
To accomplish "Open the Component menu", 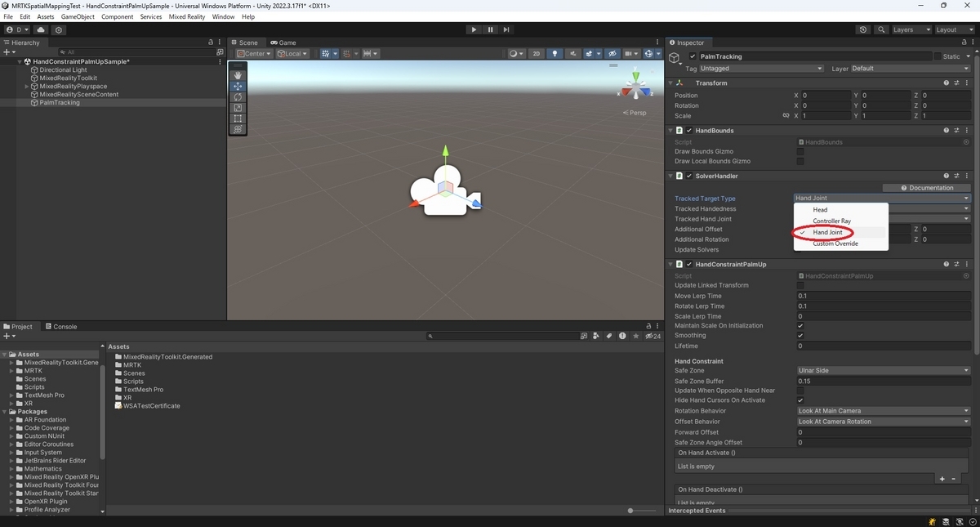I will pos(117,16).
